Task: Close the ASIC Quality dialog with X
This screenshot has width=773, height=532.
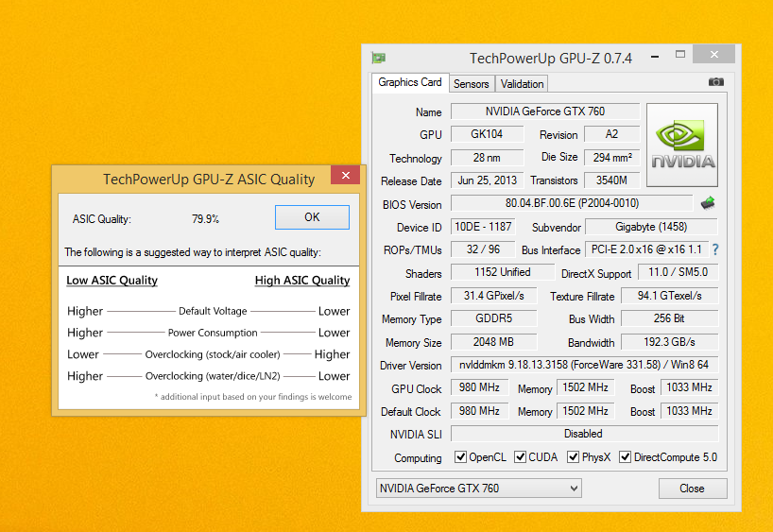Action: [x=346, y=175]
